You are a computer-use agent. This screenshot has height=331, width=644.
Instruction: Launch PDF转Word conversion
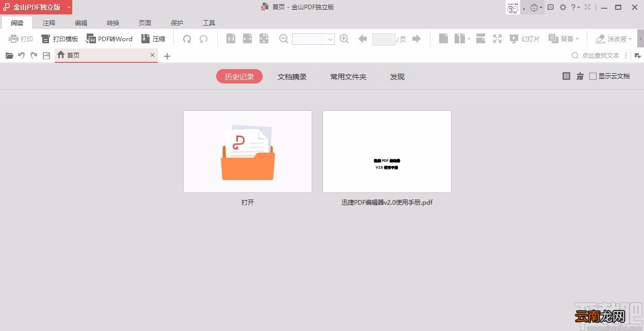click(x=109, y=39)
